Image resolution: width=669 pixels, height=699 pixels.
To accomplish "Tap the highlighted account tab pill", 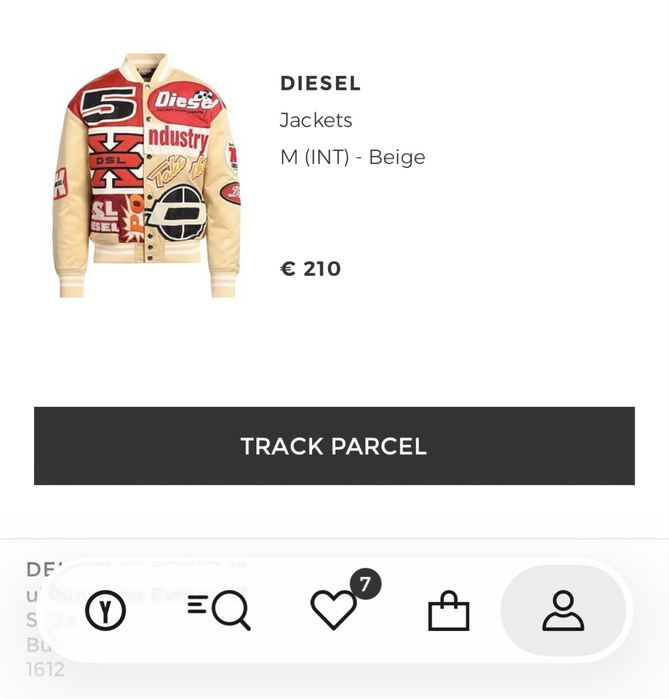I will click(x=563, y=610).
